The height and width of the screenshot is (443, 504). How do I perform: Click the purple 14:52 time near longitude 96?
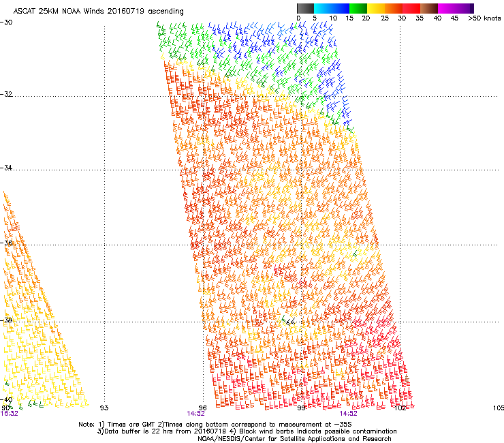click(x=196, y=414)
